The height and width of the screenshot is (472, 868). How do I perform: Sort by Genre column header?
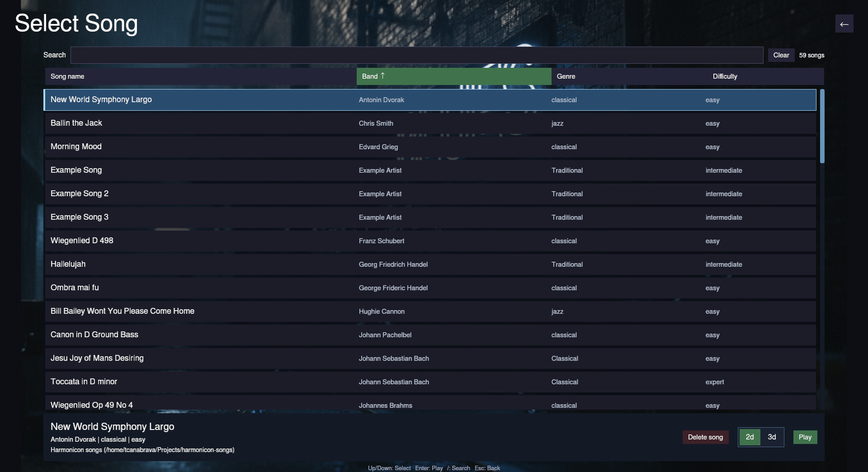click(x=629, y=76)
